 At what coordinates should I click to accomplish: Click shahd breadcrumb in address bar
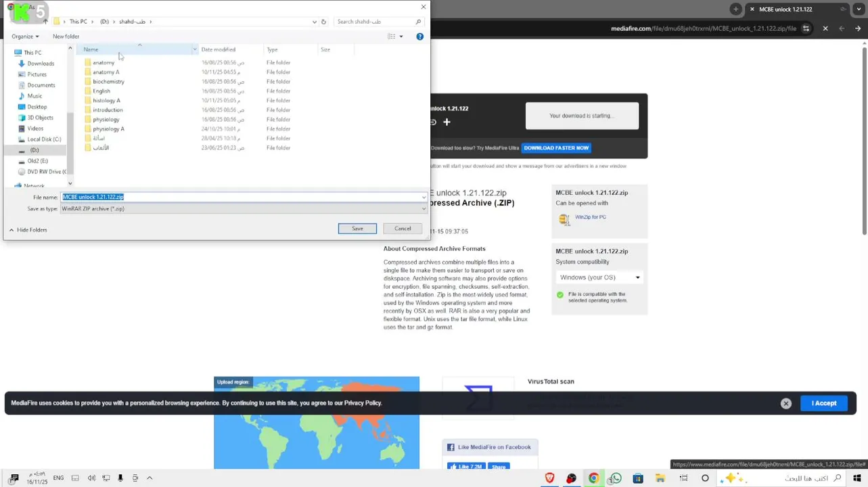tap(132, 22)
